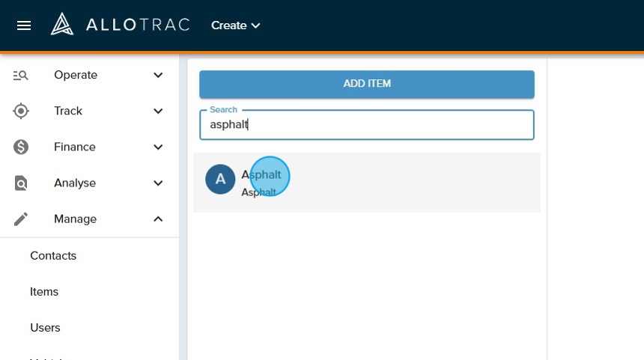Select Items in the sidebar
The width and height of the screenshot is (644, 360).
pos(44,291)
